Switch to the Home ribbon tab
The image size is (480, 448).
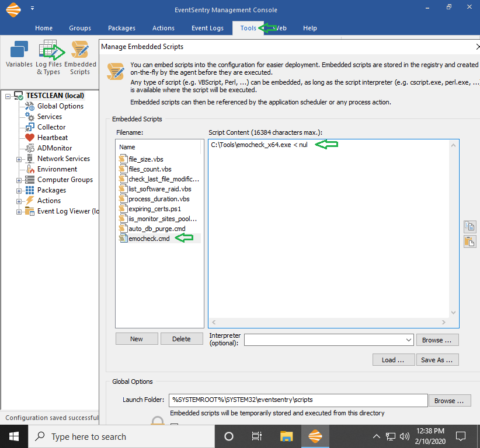click(44, 28)
